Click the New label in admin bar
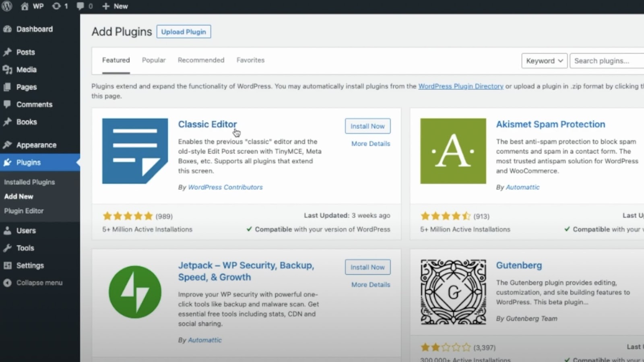Image resolution: width=644 pixels, height=362 pixels. 121,6
